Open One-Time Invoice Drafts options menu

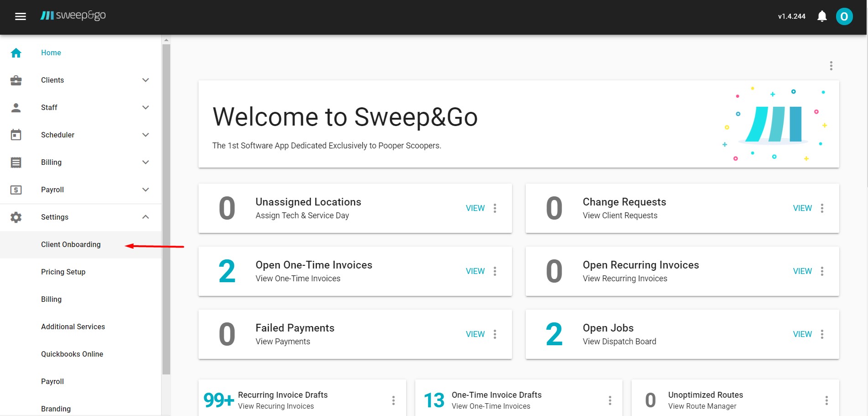pyautogui.click(x=610, y=400)
